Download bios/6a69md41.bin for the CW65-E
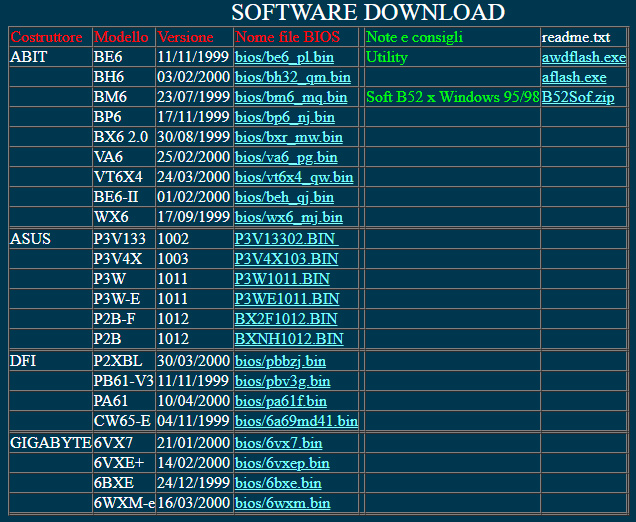This screenshot has height=522, width=636. pos(296,420)
